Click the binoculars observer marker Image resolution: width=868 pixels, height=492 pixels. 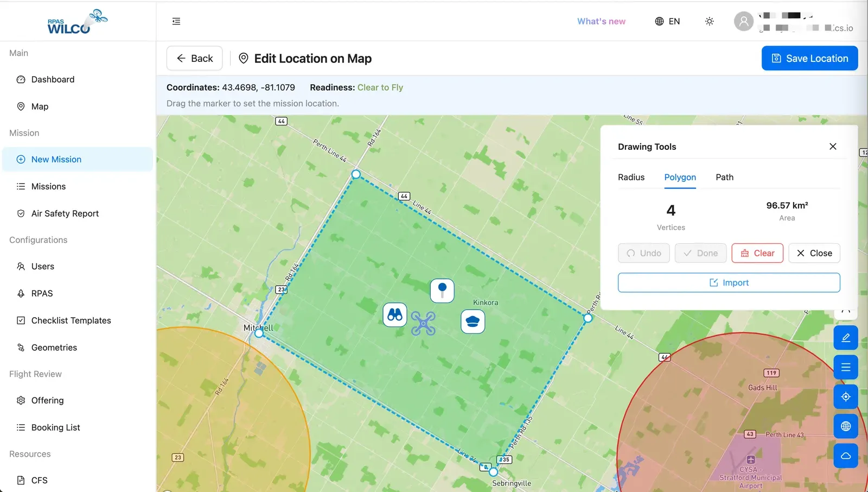(x=395, y=315)
